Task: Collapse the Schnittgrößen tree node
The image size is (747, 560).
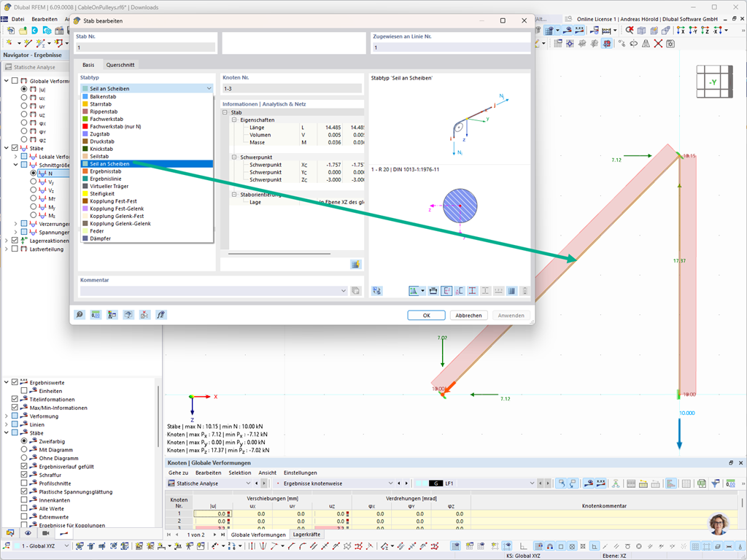Action: pos(16,165)
